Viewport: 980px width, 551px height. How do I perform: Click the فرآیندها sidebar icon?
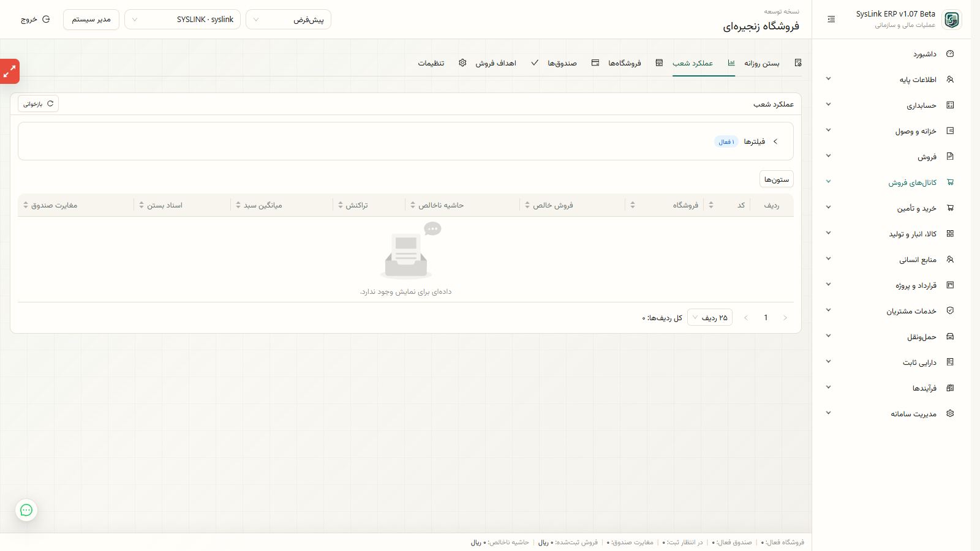[950, 388]
